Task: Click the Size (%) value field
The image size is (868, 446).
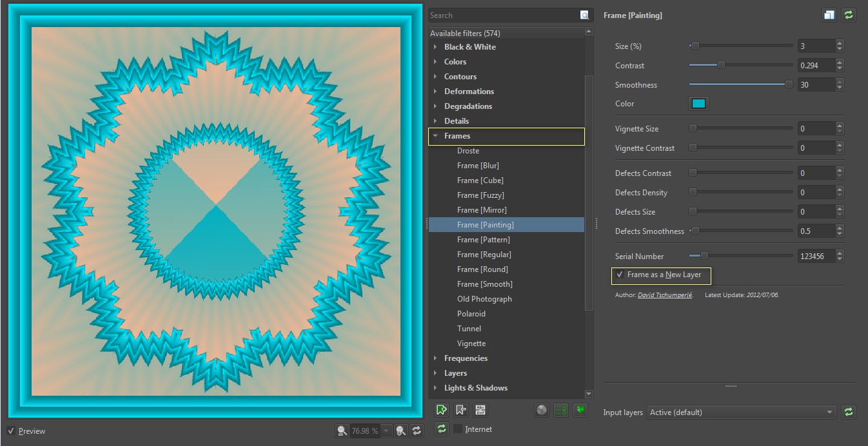Action: pos(816,46)
